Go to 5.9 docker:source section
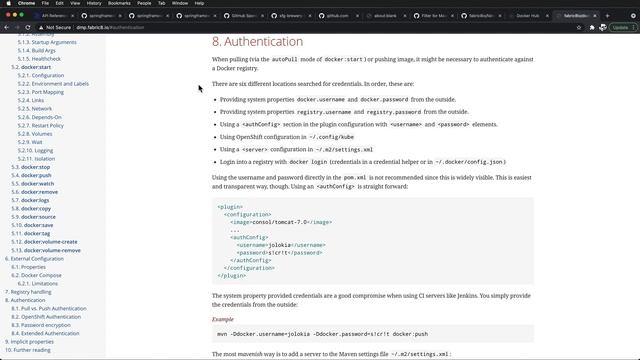 point(33,217)
